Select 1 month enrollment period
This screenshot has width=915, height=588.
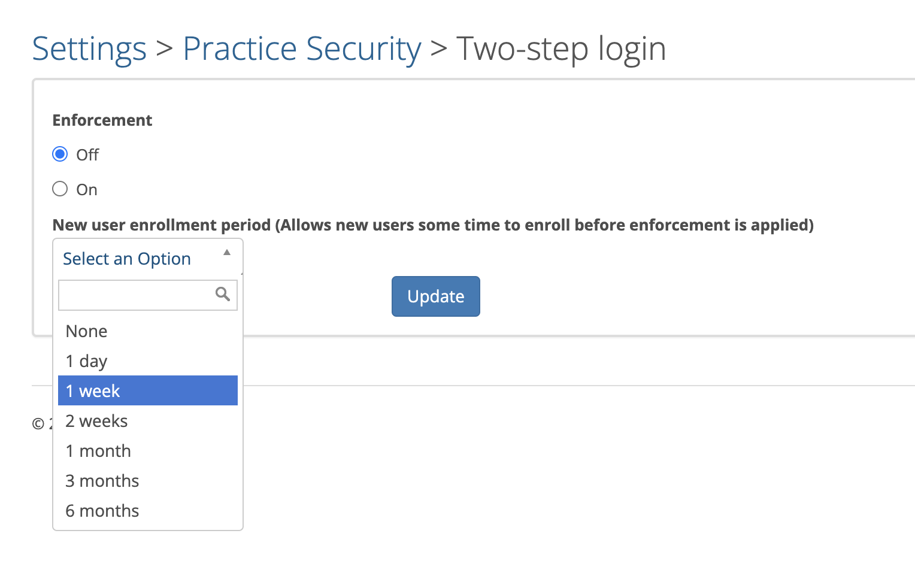[148, 451]
